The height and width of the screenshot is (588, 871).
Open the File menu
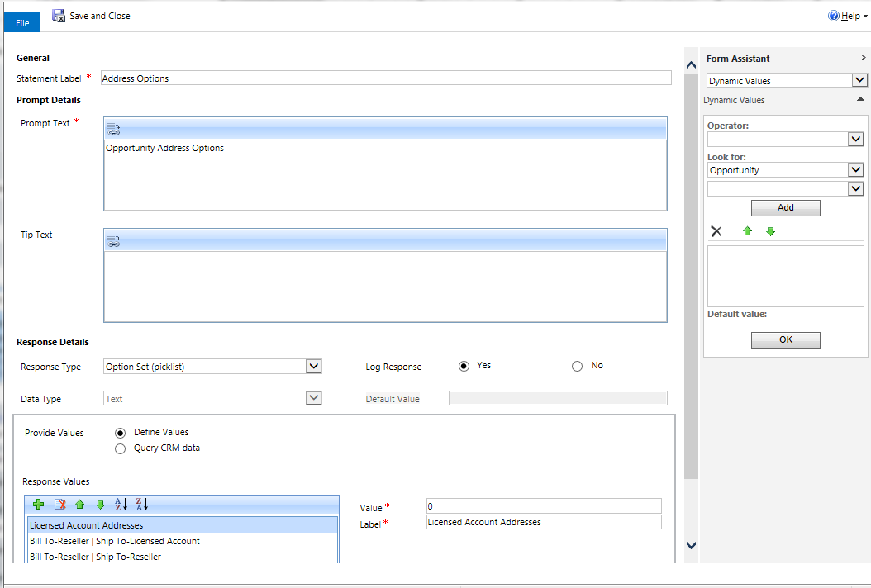(x=22, y=23)
